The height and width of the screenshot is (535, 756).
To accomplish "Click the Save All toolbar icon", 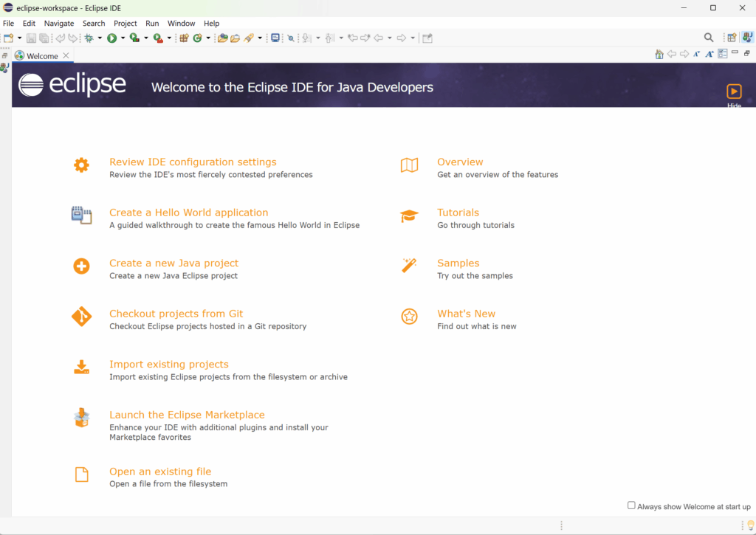I will click(x=44, y=38).
